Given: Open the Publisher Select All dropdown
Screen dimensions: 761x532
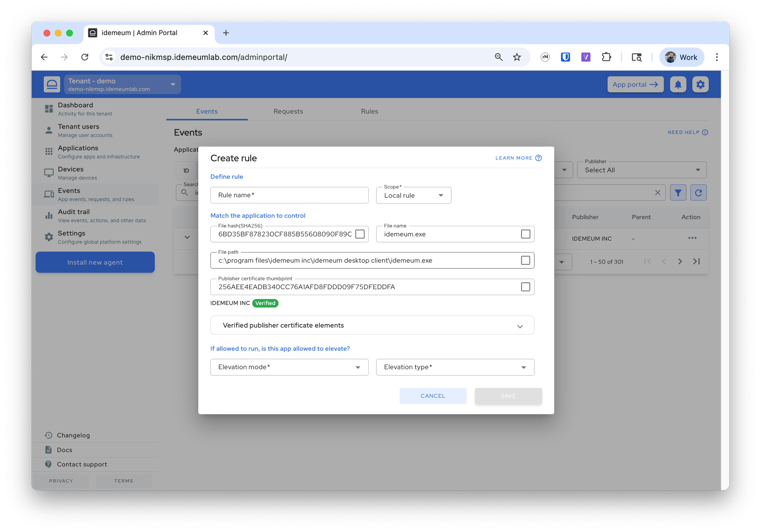Looking at the screenshot, I should pyautogui.click(x=642, y=170).
